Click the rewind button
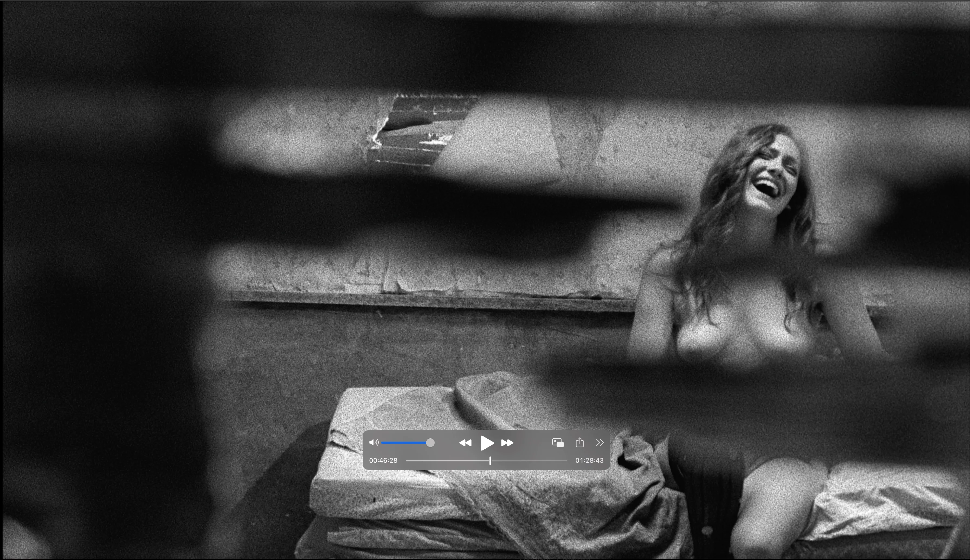Image resolution: width=970 pixels, height=560 pixels. 466,443
